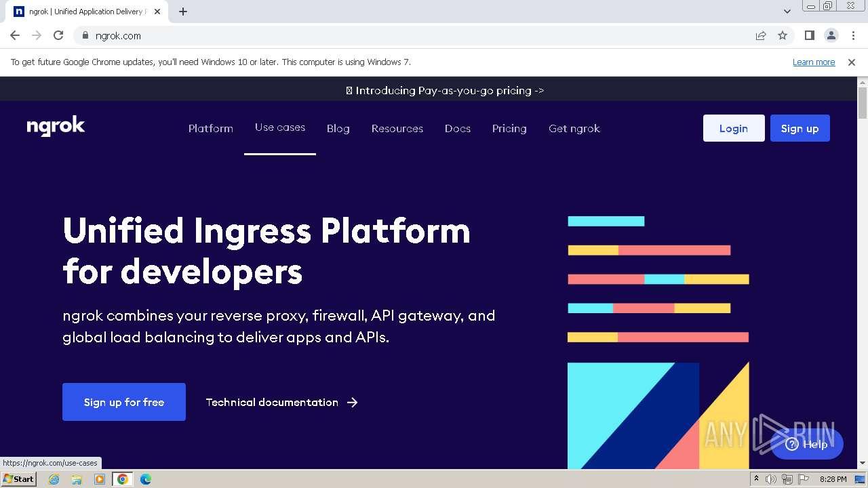Open the Use cases nav item
Viewport: 868px width, 488px height.
tap(280, 127)
